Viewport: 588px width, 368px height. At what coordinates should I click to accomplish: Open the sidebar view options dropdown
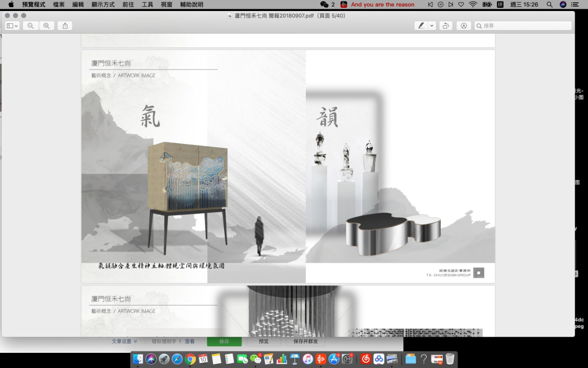click(12, 26)
